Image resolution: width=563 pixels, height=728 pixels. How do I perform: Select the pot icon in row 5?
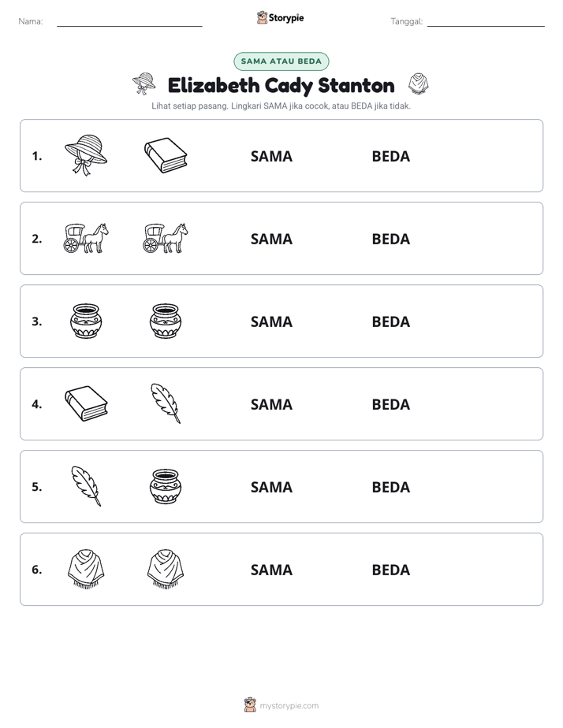[x=166, y=487]
